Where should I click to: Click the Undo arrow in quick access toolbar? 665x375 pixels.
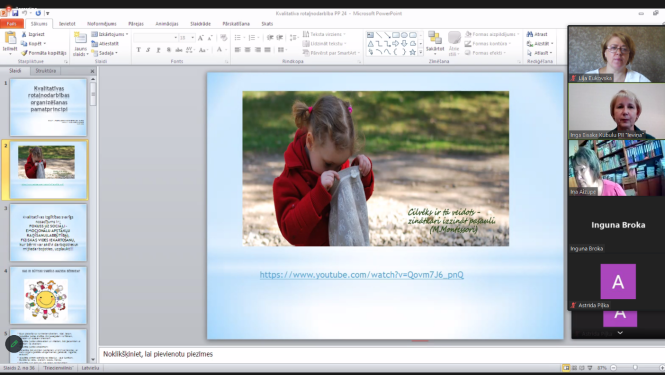click(25, 13)
